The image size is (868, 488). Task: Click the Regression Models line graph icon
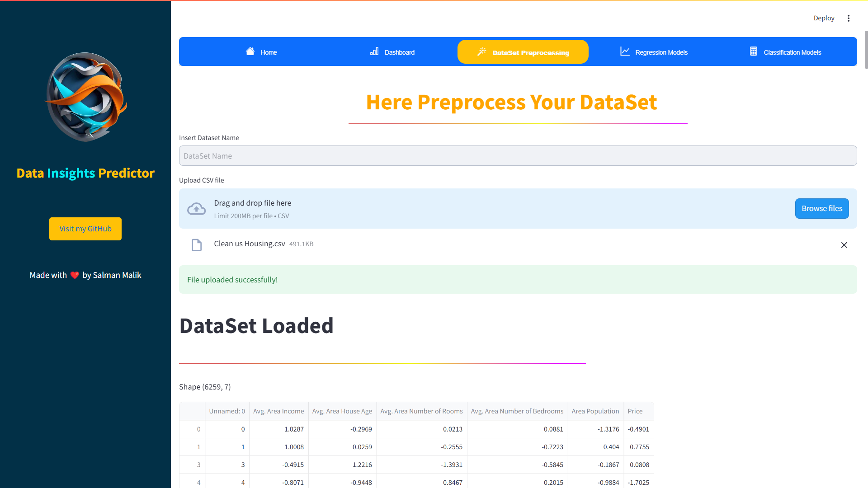[625, 52]
